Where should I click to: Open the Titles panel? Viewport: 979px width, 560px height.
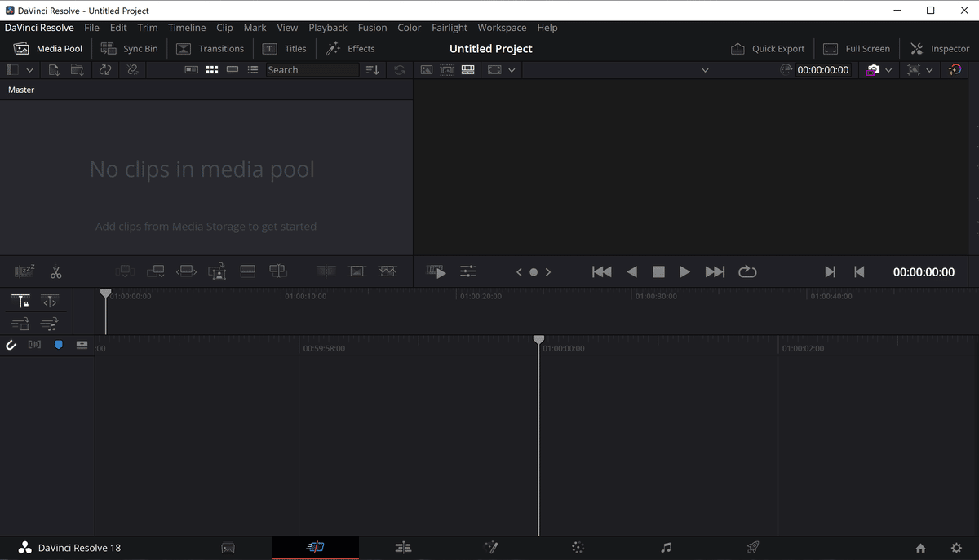285,49
